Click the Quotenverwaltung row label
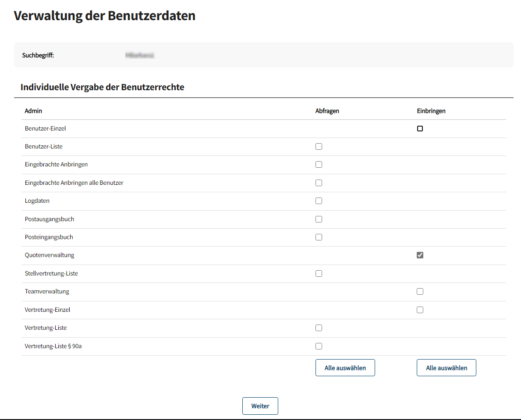The image size is (521, 420). [x=50, y=255]
